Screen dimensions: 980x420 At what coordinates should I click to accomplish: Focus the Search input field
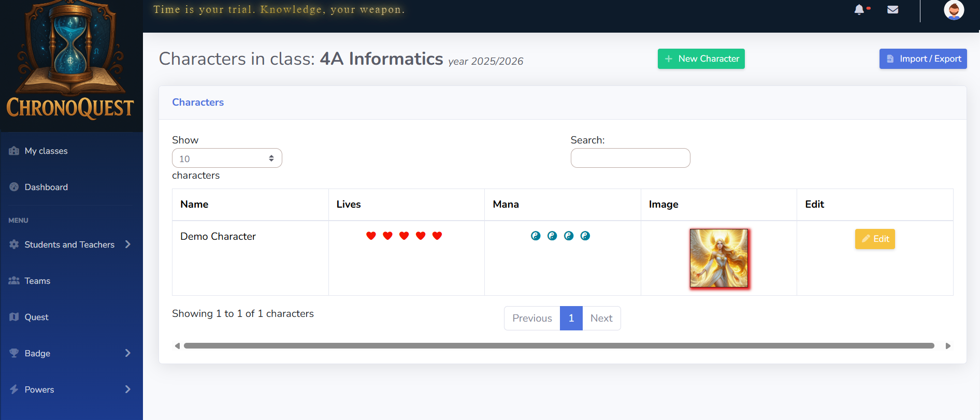click(630, 158)
